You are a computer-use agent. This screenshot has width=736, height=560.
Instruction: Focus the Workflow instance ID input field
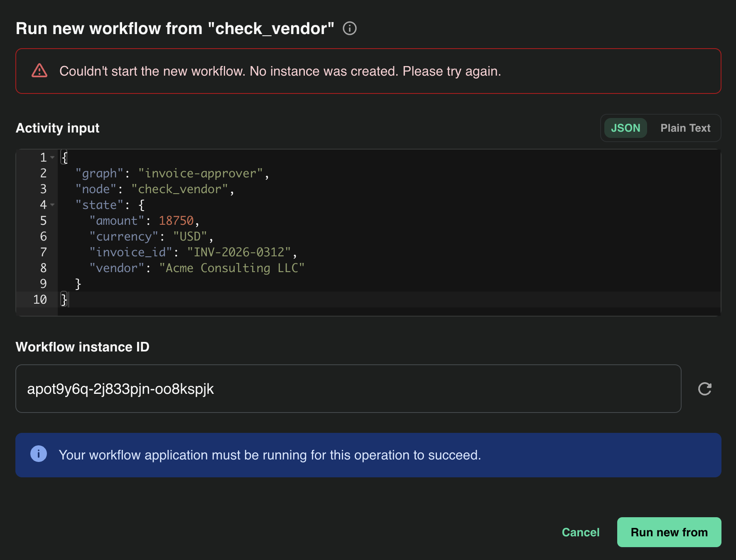coord(348,389)
